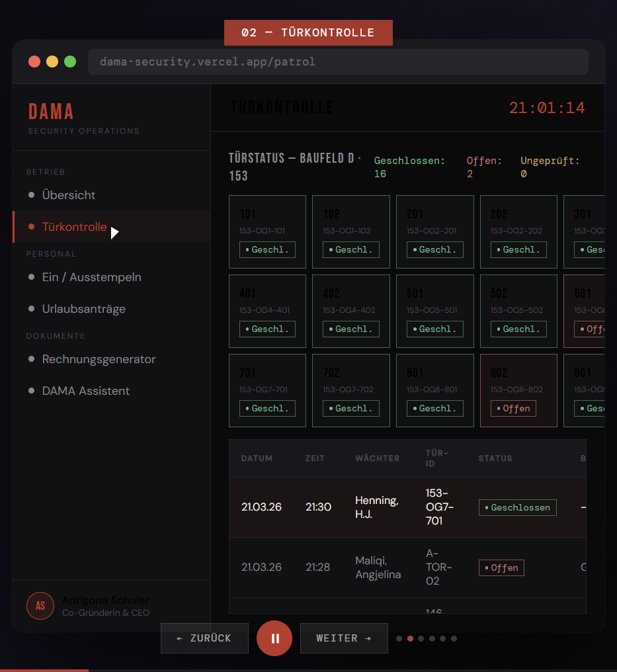Select Türkontrolle in the sidebar
The width and height of the screenshot is (617, 672).
[x=111, y=227]
